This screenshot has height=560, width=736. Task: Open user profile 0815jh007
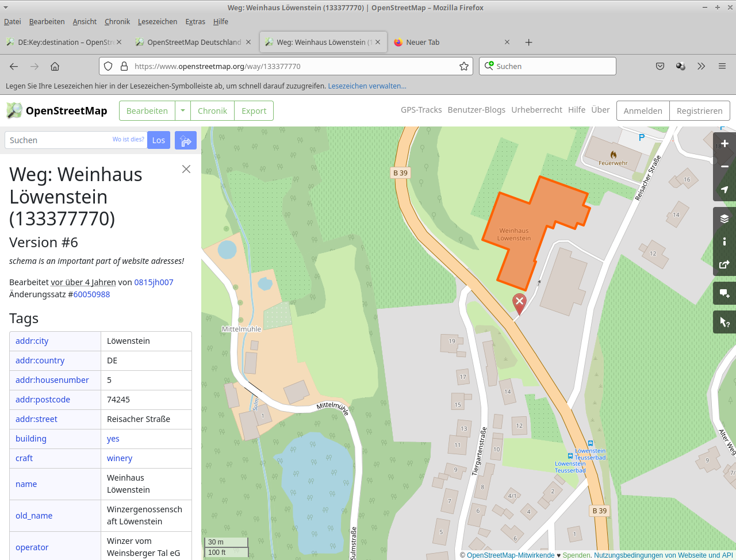pyautogui.click(x=154, y=282)
